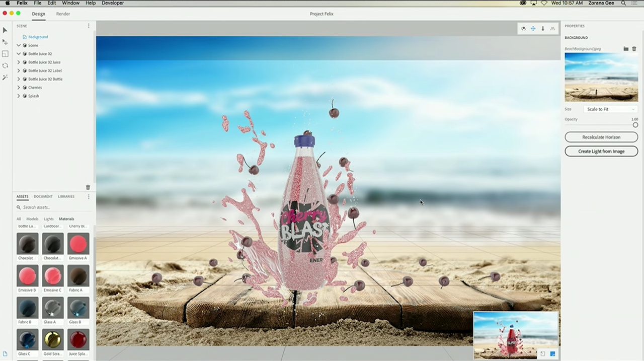
Task: Switch to the Render tab
Action: (x=63, y=14)
